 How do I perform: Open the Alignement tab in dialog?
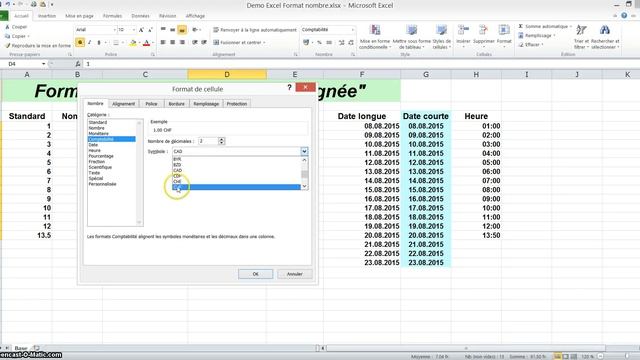pyautogui.click(x=123, y=104)
